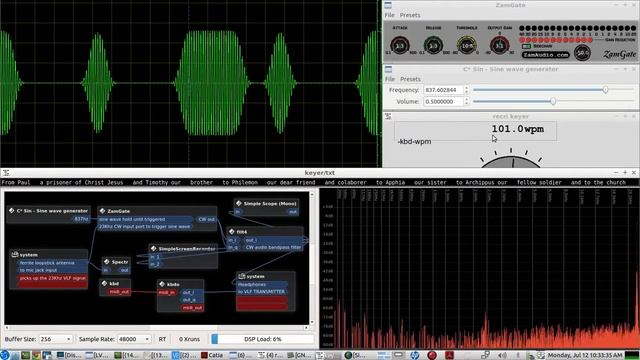
Task: Click the ZamGate node diamond icon
Action: point(102,211)
